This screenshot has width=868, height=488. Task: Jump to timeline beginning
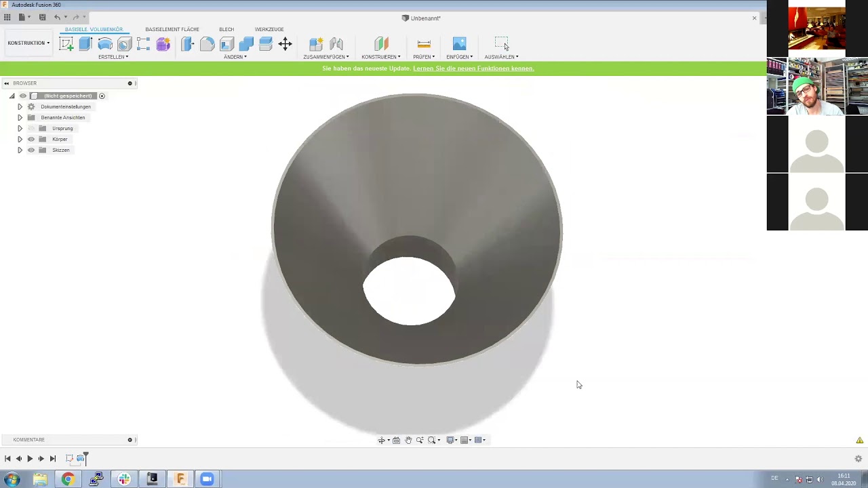(x=7, y=459)
